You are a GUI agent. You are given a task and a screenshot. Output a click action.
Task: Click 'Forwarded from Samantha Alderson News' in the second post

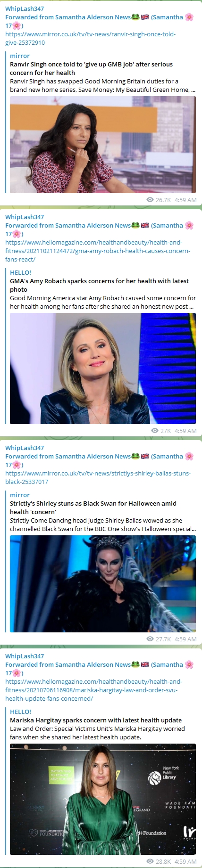(x=68, y=225)
